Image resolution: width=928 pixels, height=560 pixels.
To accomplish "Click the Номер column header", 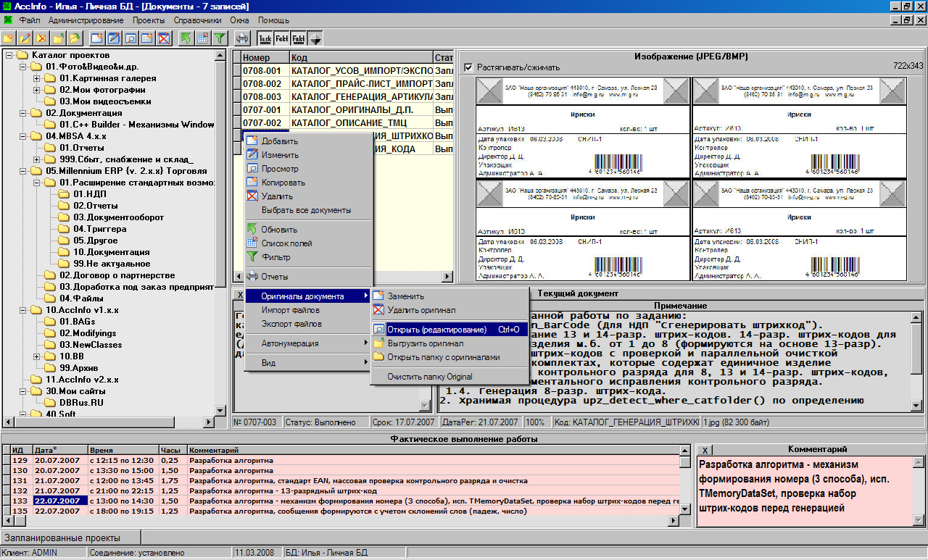I will click(x=256, y=57).
